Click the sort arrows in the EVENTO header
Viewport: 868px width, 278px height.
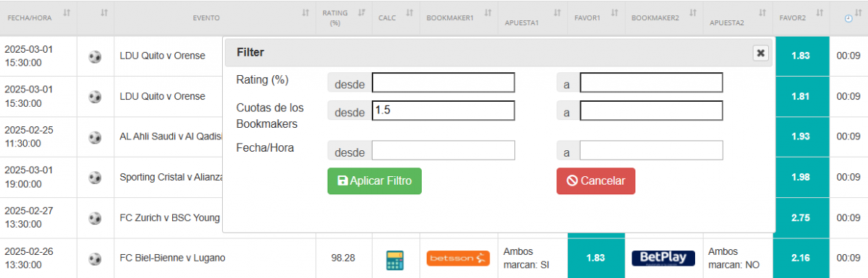[305, 13]
